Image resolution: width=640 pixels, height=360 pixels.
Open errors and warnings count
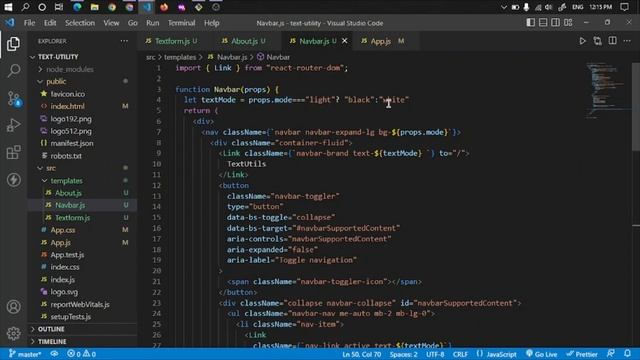pos(81,354)
